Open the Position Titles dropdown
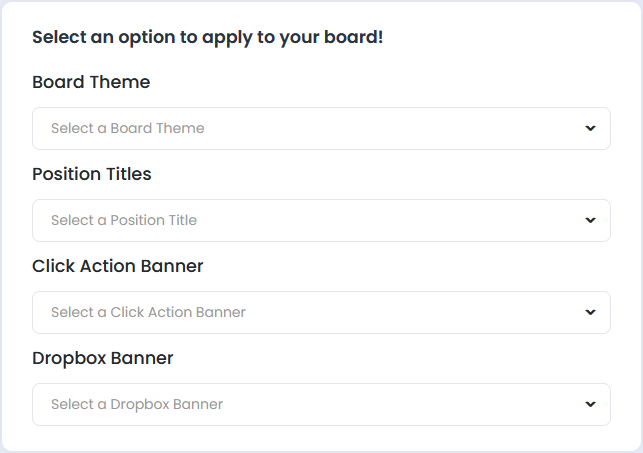Image resolution: width=643 pixels, height=453 pixels. (321, 220)
